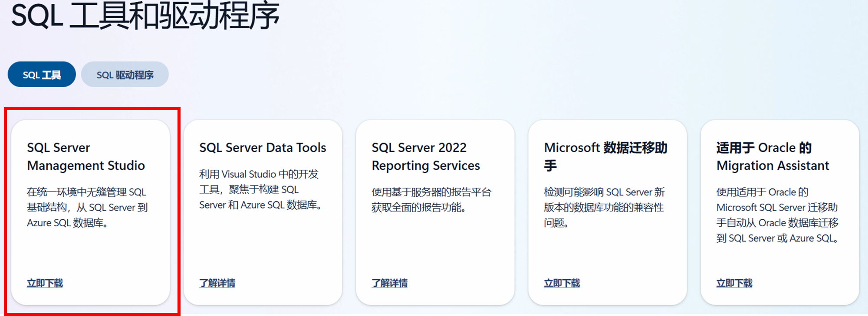Image resolution: width=868 pixels, height=316 pixels.
Task: Click the SQL Server Management Studio card title
Action: (x=86, y=156)
